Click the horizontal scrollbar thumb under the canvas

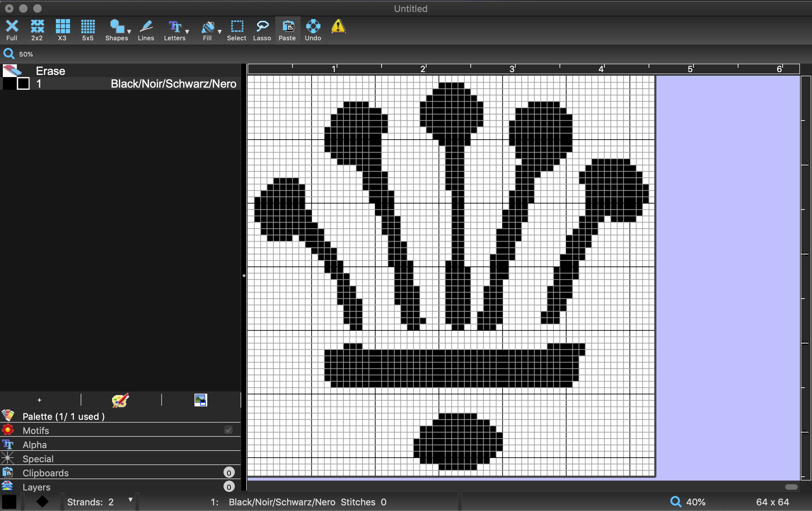pyautogui.click(x=791, y=487)
